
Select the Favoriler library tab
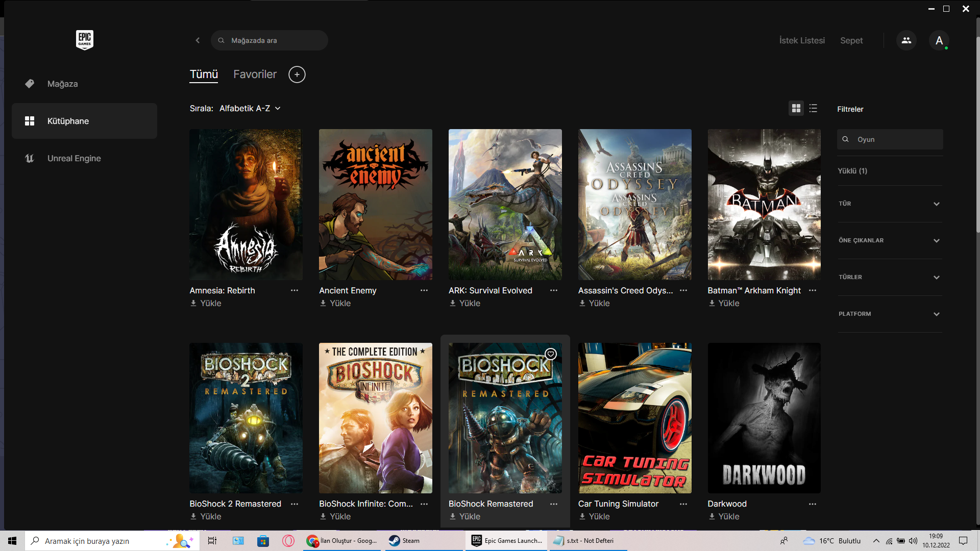254,74
